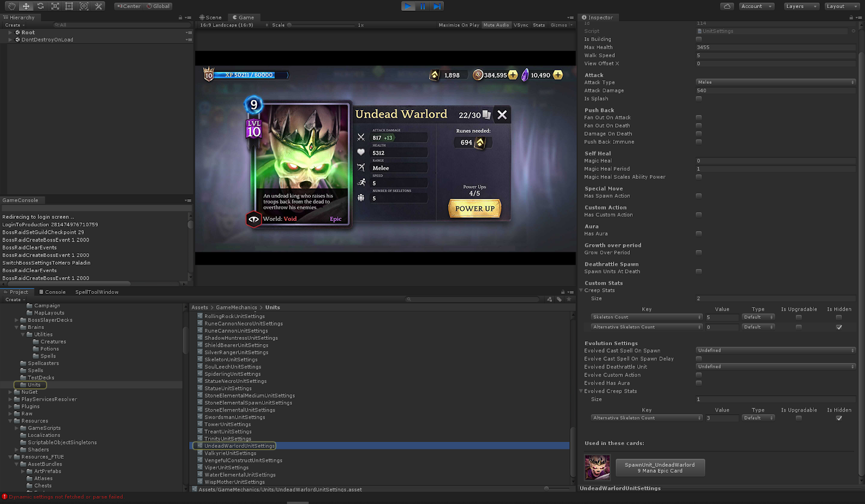Viewport: 865px width, 504px height.
Task: Select the Rect transform tool
Action: [69, 6]
